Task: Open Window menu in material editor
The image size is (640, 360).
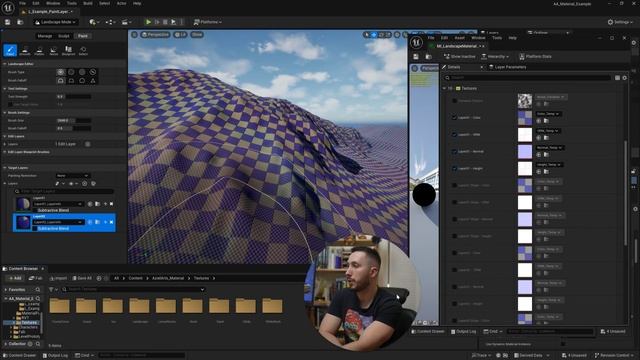Action: 478,38
